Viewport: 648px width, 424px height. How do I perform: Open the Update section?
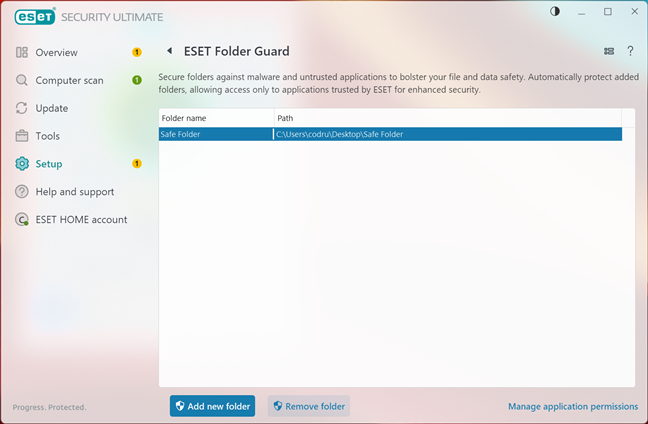[x=52, y=108]
